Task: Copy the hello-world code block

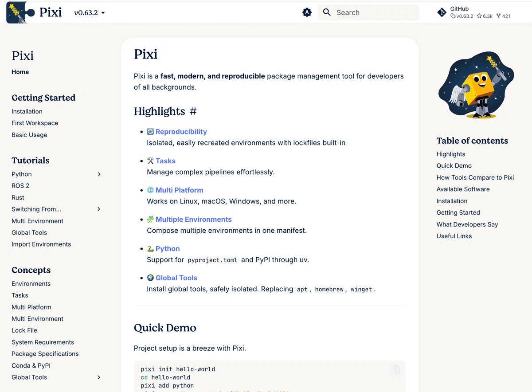Action: pos(396,369)
